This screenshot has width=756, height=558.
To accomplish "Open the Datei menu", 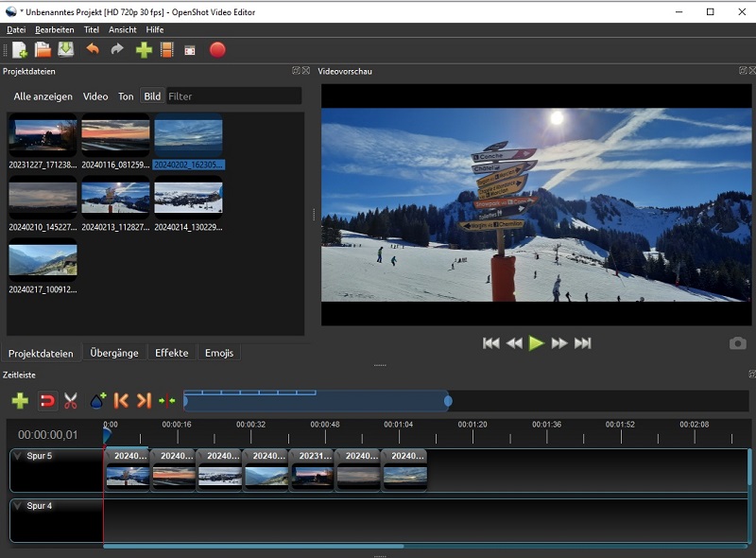I will point(16,30).
